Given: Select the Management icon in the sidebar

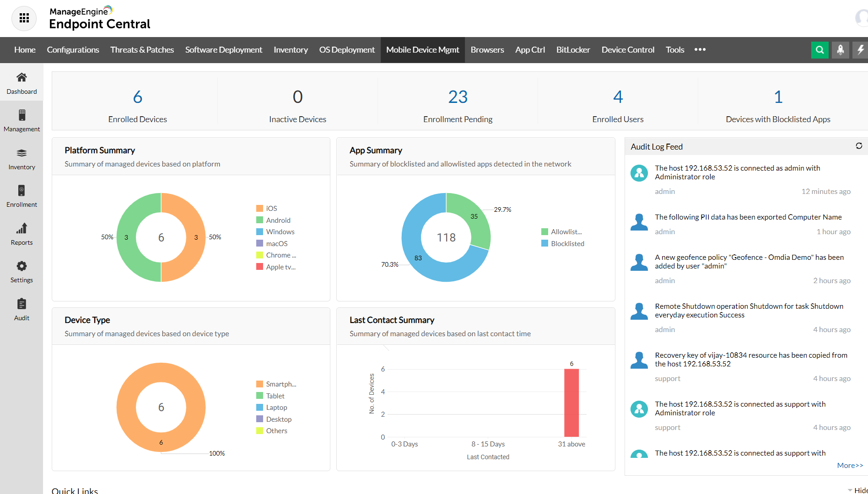Looking at the screenshot, I should click(22, 120).
